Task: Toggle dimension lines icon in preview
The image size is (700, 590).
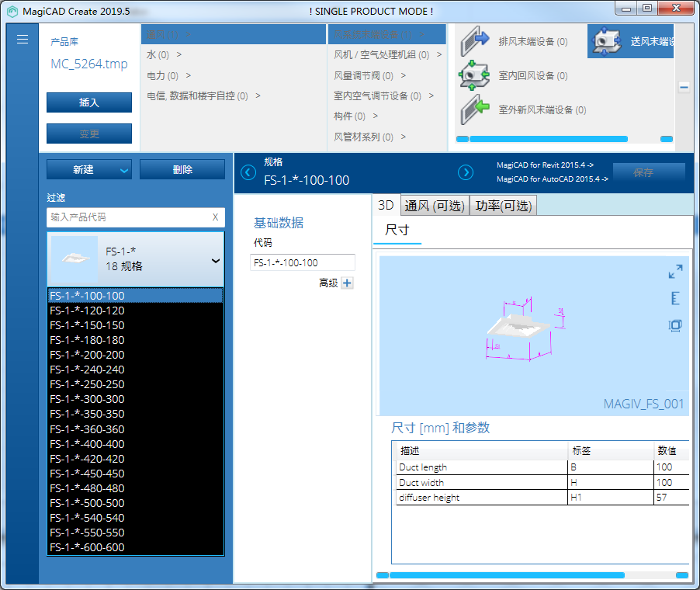Action: pos(675,298)
